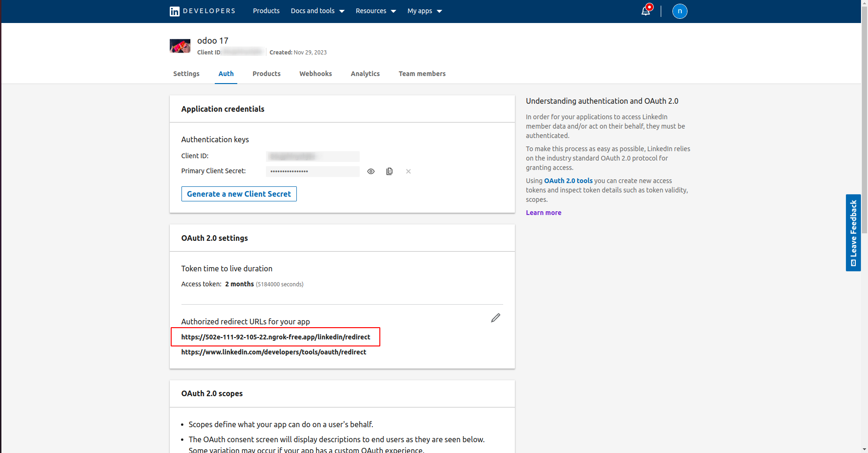
Task: Follow the Learn more link
Action: (543, 213)
